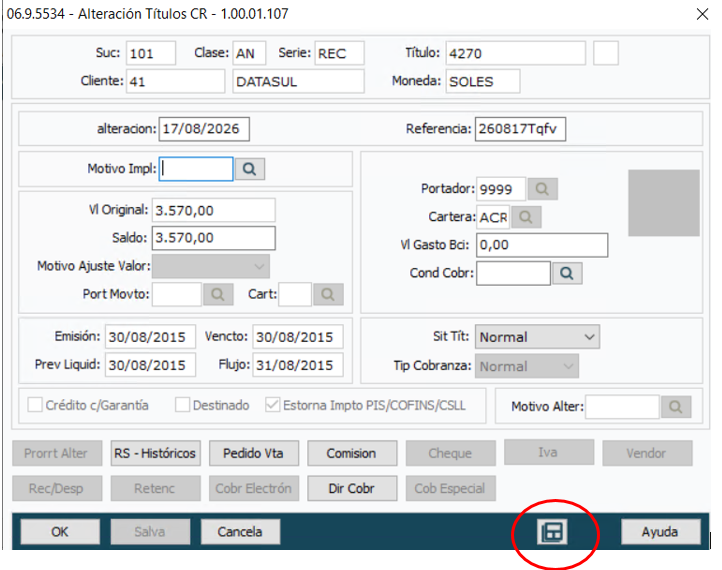Click the Clase field showing AN
This screenshot has width=722, height=570.
click(249, 53)
